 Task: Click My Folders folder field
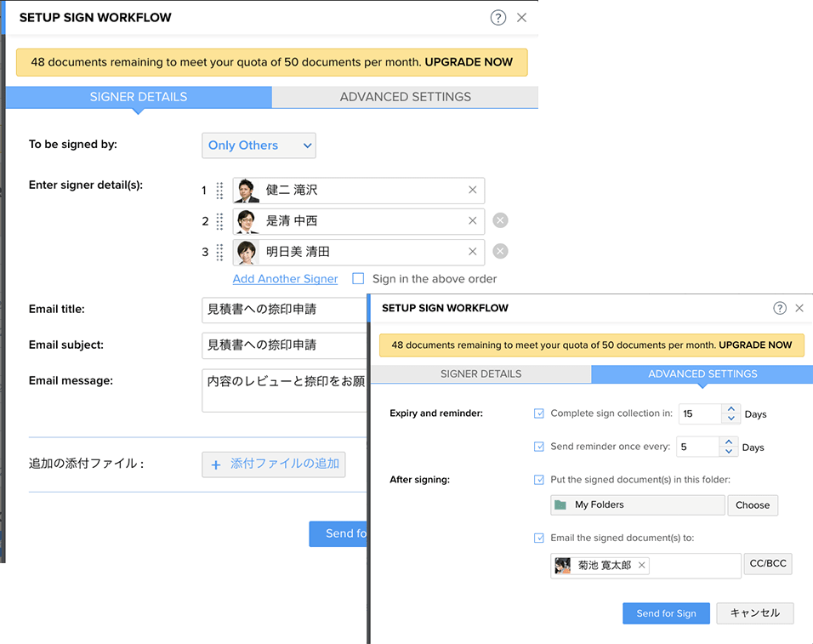pyautogui.click(x=637, y=505)
